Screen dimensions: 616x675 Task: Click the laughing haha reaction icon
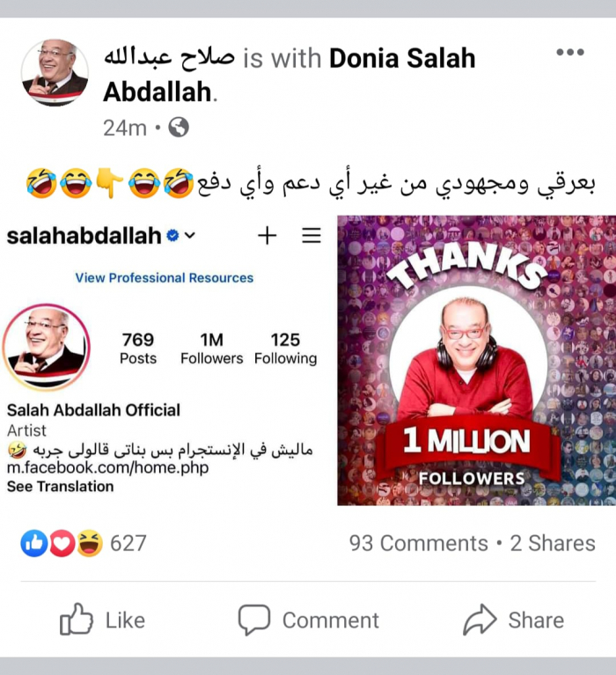tap(90, 543)
